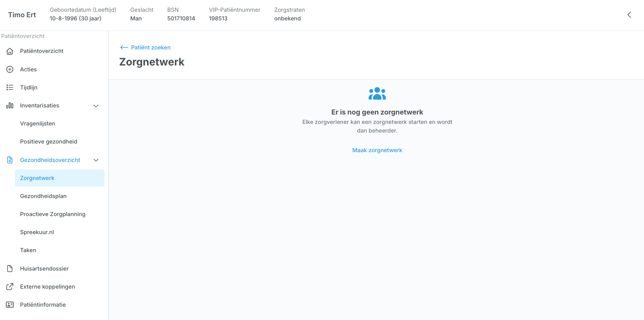Click the Gezondheidsoverzicht document icon
Screen dimensions: 644x320
click(10, 160)
